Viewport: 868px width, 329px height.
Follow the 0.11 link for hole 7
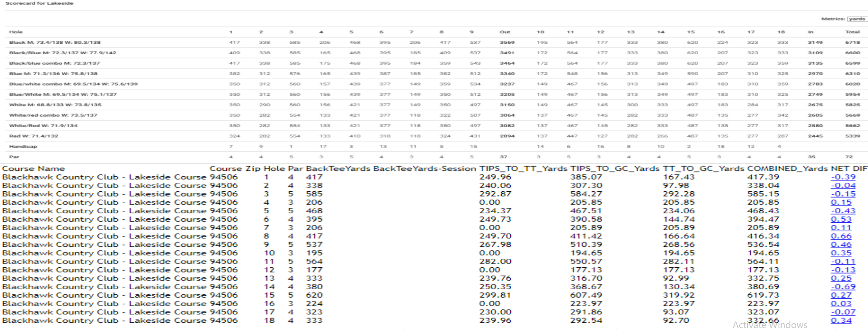[x=841, y=228]
